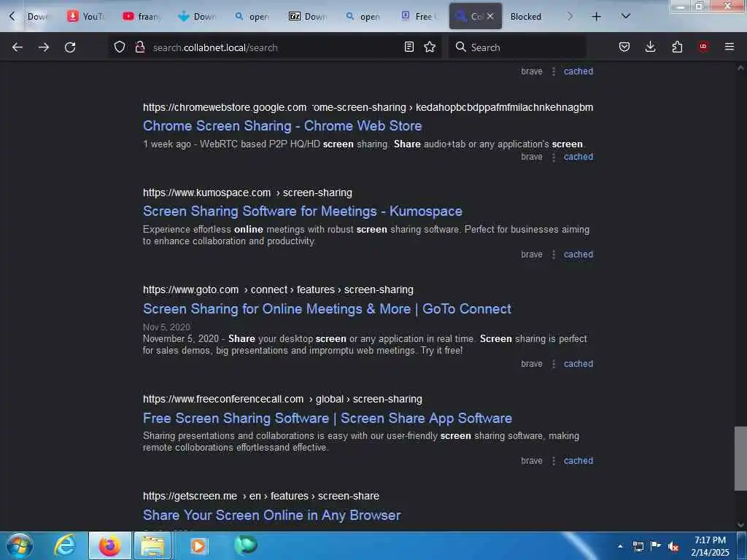Open the green bird app taskbar icon
The image size is (747, 560).
click(246, 545)
